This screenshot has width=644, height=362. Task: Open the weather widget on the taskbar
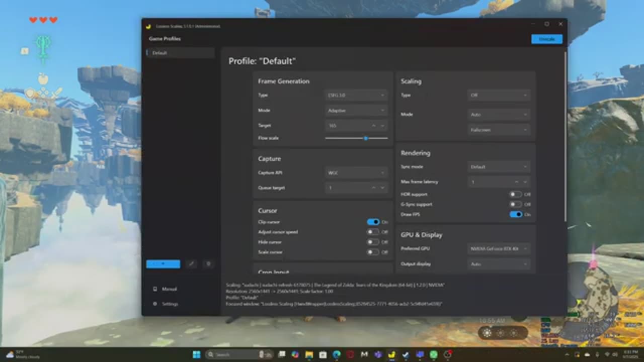tap(23, 354)
